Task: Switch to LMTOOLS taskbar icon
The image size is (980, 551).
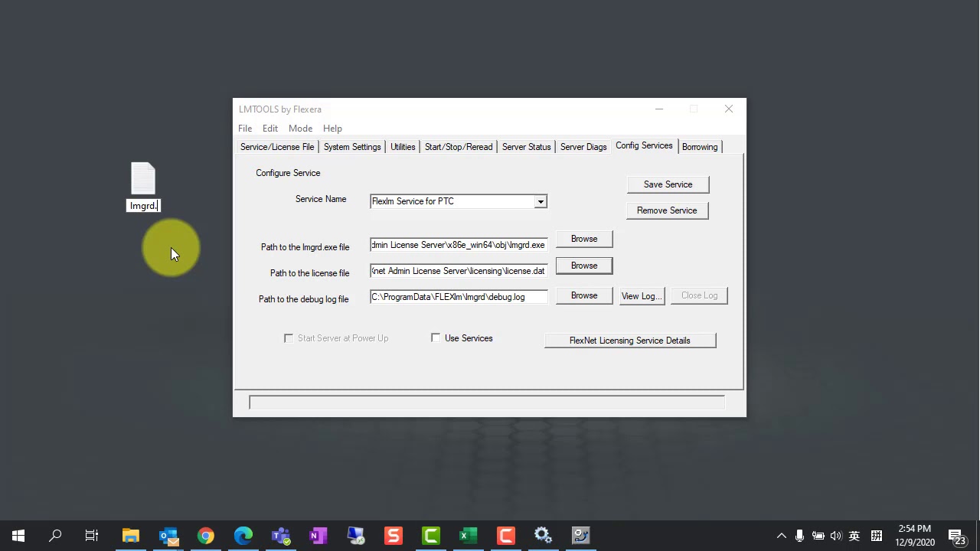Action: click(581, 536)
